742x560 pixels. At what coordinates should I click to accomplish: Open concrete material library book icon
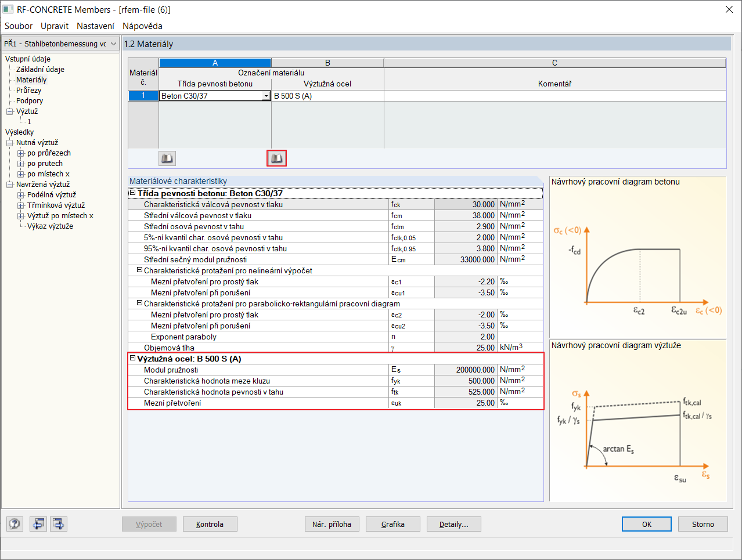167,158
